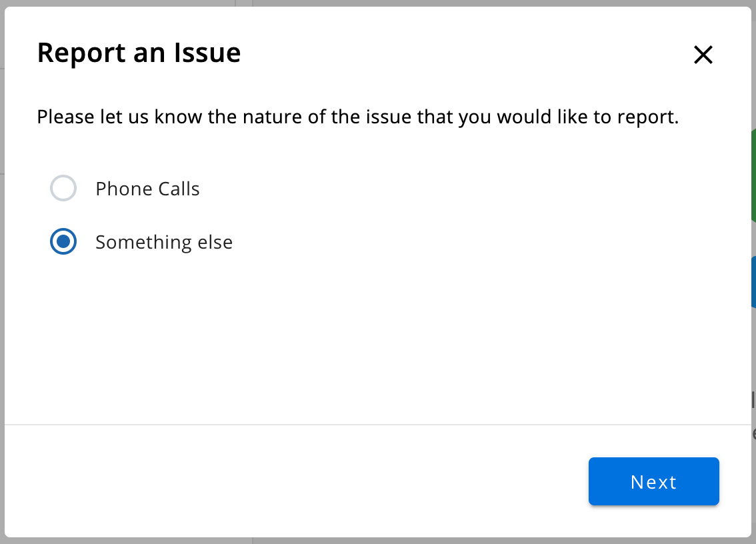Proceed with the Next button
Screen dimensions: 756x544
click(654, 481)
